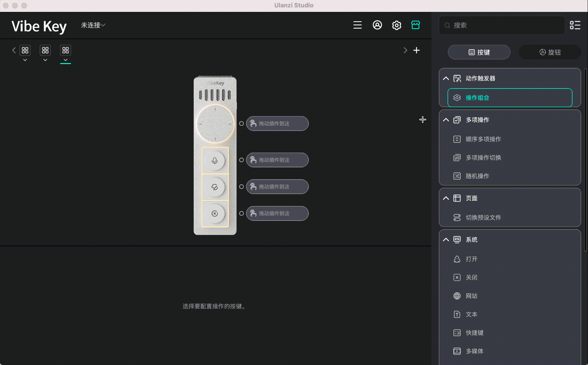
Task: Switch to the 旋钮 tab
Action: pos(550,52)
